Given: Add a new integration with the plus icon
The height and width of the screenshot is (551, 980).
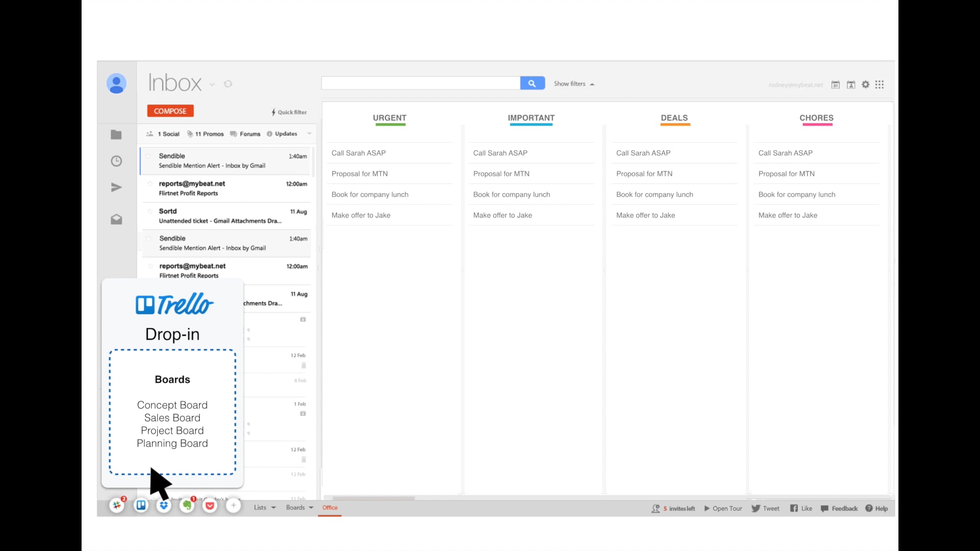Looking at the screenshot, I should coord(233,506).
